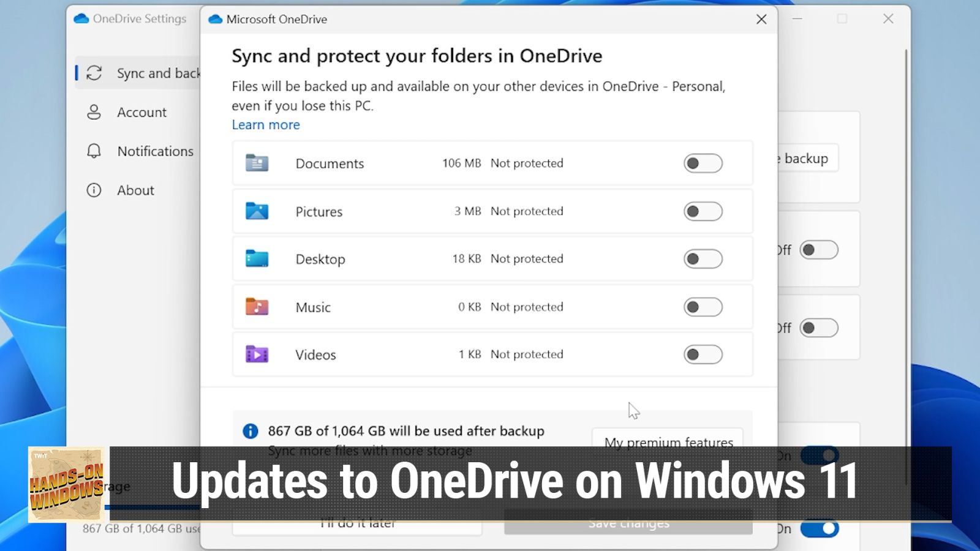Toggle the Music folder protection switch
The width and height of the screenshot is (980, 551).
[x=703, y=307]
